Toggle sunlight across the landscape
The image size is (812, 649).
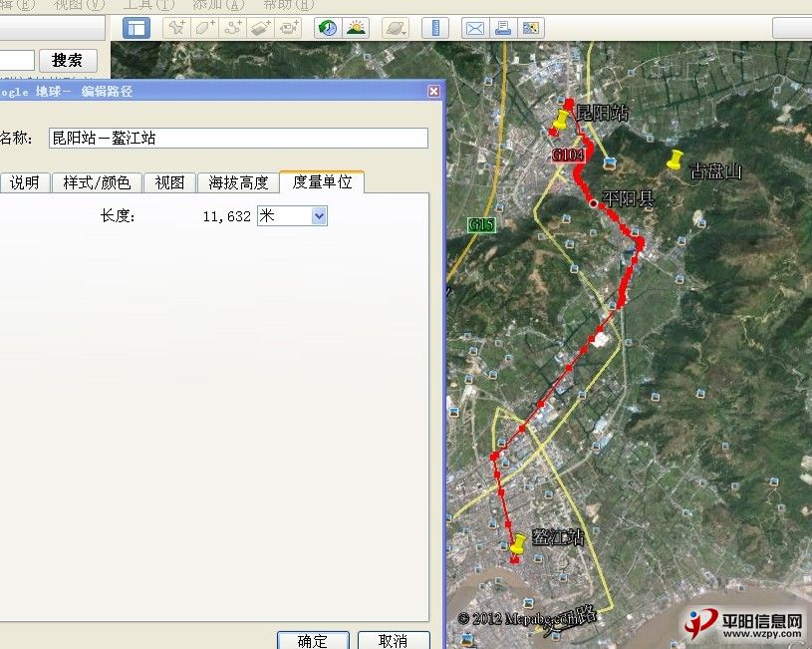[356, 28]
